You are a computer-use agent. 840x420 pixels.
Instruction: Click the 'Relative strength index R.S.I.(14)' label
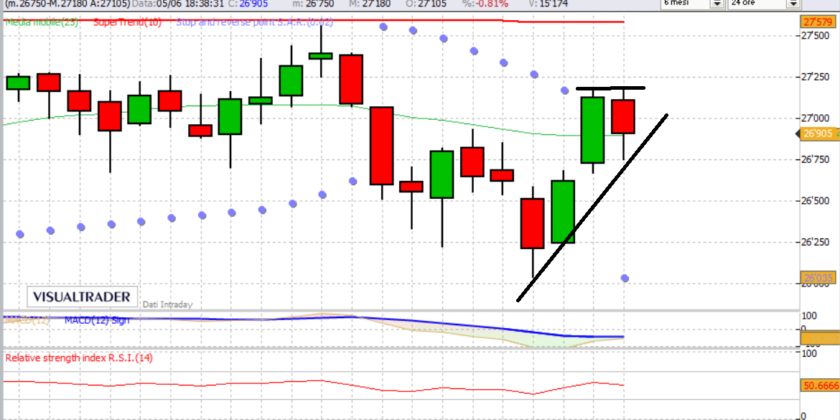(80, 356)
